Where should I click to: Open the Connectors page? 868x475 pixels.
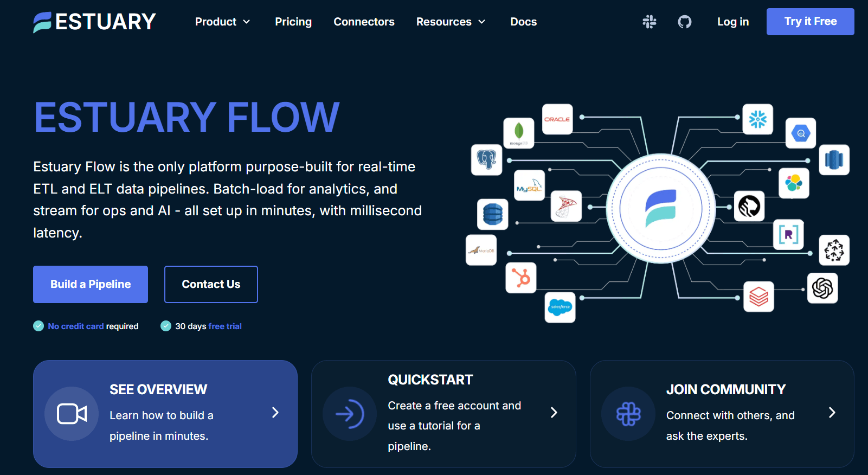tap(364, 22)
